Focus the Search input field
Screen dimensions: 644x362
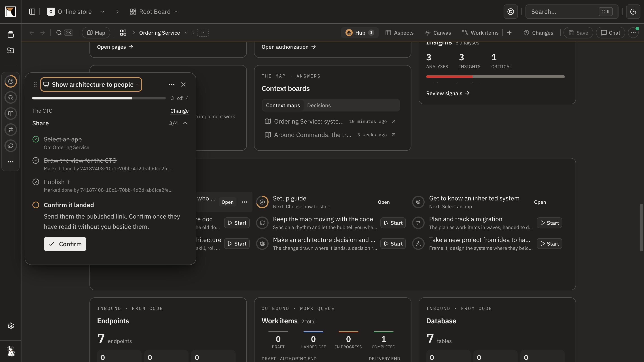click(572, 12)
